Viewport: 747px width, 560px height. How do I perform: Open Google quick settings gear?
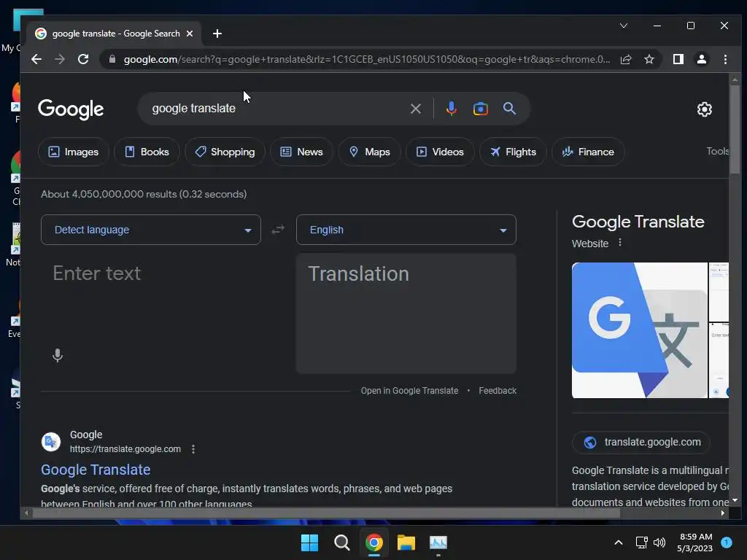704,109
